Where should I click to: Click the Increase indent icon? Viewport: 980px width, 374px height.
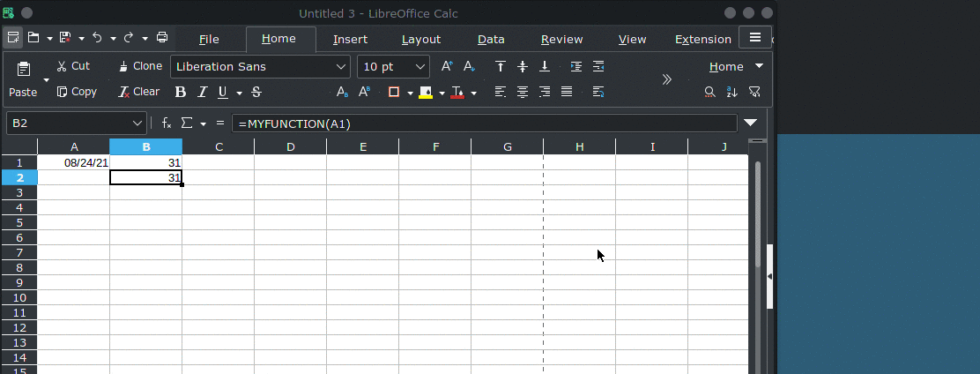(576, 66)
